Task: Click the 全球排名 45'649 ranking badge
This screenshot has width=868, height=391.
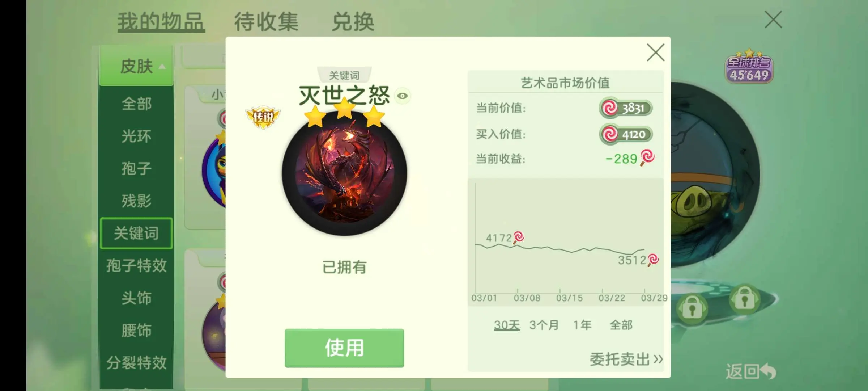Action: pyautogui.click(x=749, y=67)
